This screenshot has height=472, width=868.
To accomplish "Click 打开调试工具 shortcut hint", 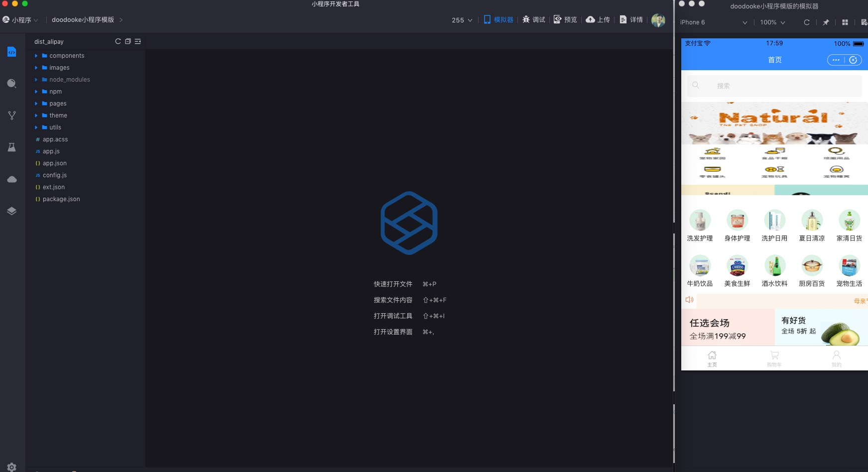I will click(393, 316).
